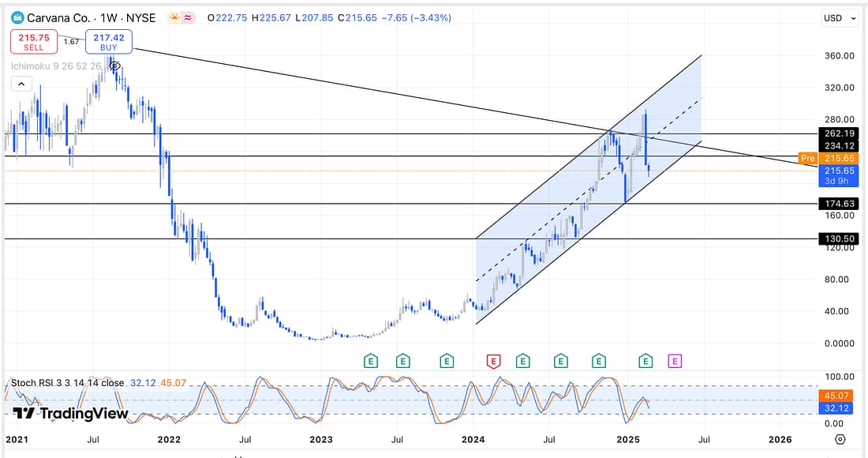The height and width of the screenshot is (458, 868).
Task: Click the last green earnings marker near 2025
Action: click(x=645, y=362)
